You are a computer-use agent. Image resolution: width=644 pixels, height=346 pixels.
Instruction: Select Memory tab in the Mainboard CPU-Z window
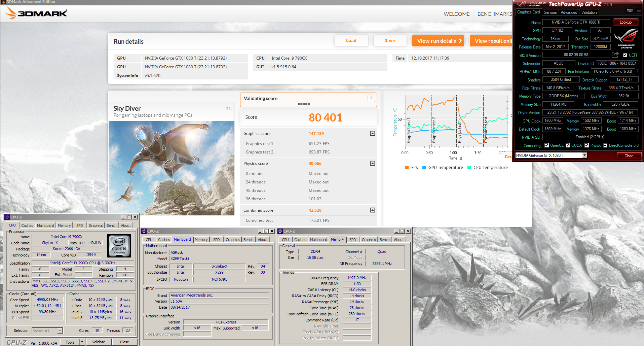point(201,240)
